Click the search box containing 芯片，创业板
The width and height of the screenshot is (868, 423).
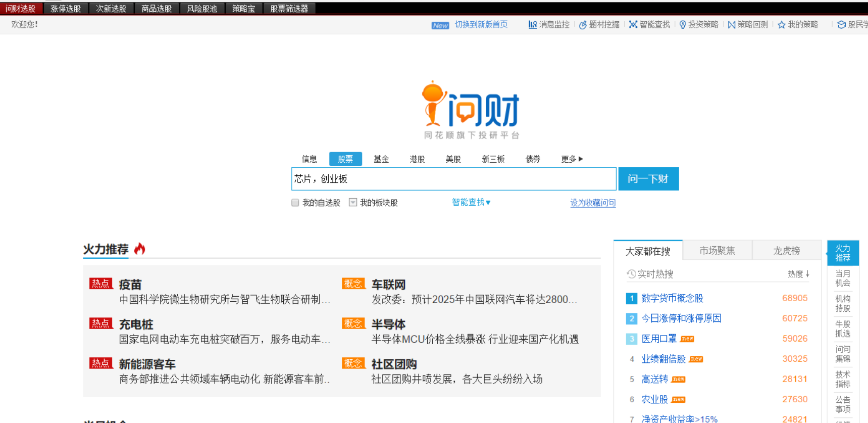pos(453,179)
